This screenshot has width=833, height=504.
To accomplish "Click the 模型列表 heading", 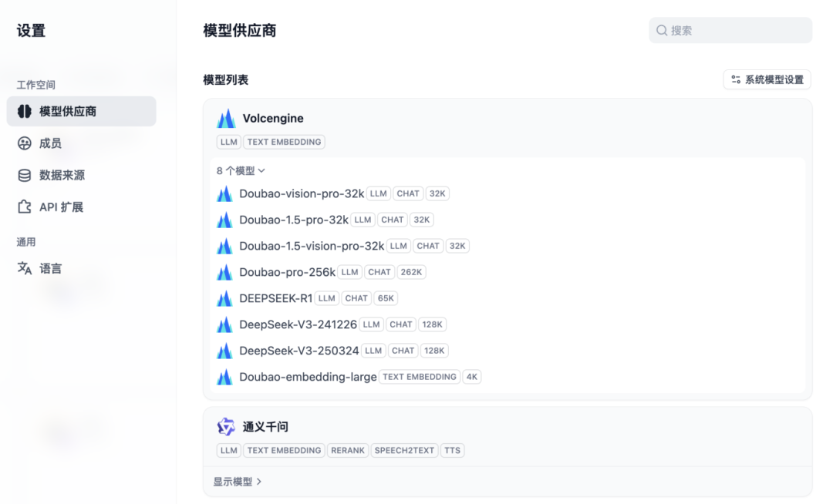I will (x=226, y=79).
